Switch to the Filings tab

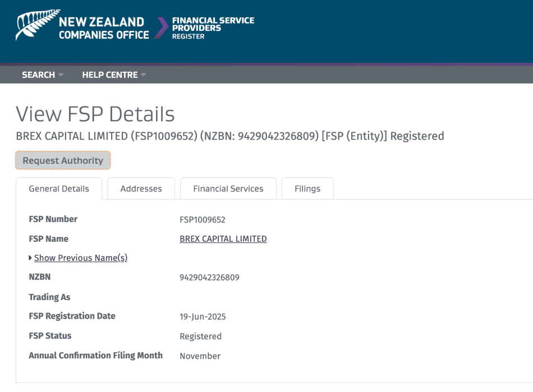(307, 188)
